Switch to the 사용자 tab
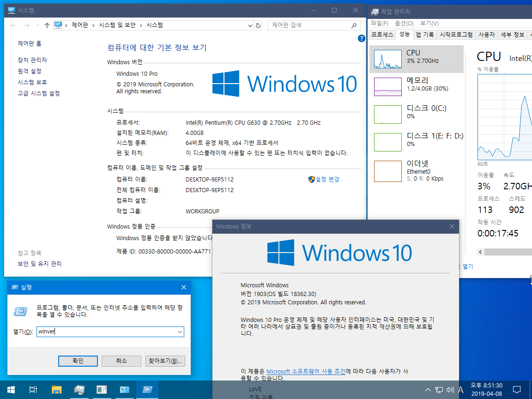 tap(487, 35)
